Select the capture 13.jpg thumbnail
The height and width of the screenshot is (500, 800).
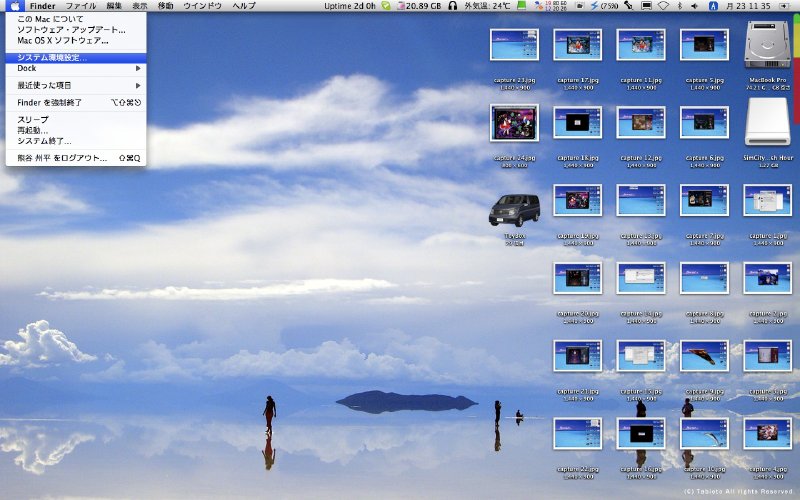coord(641,200)
